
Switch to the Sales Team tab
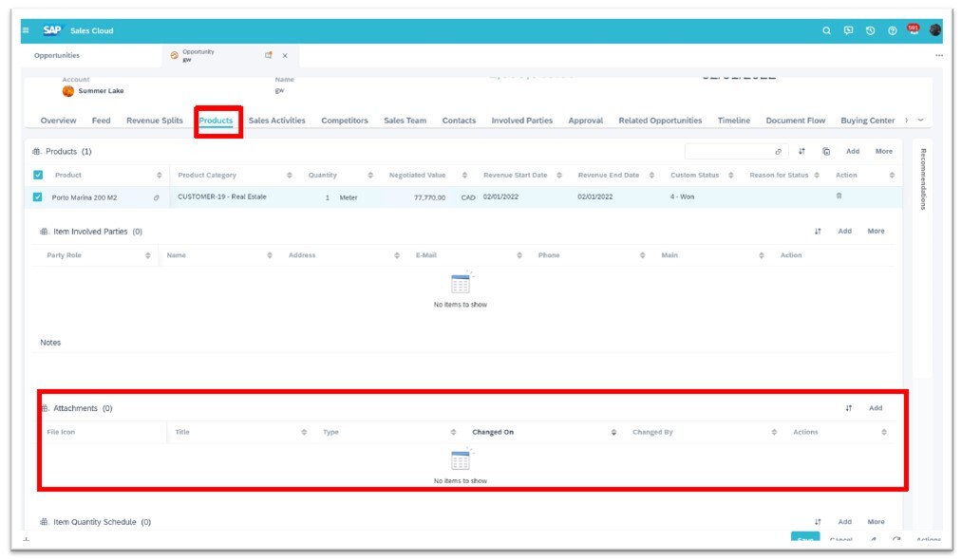(405, 121)
